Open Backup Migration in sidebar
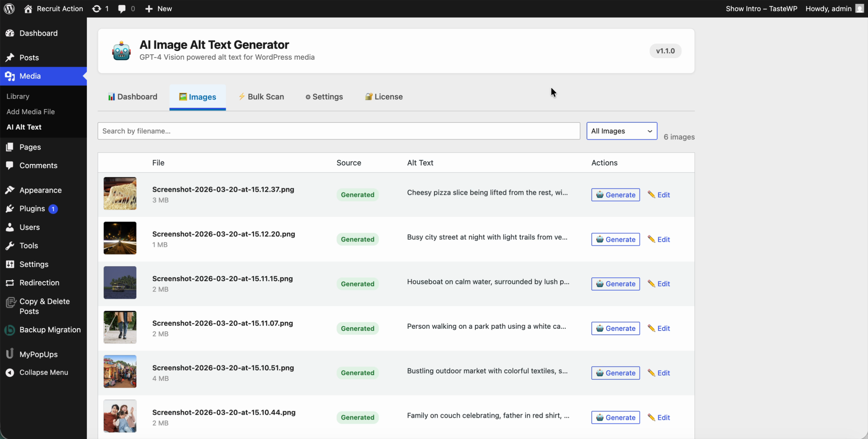This screenshot has width=868, height=439. 50,330
